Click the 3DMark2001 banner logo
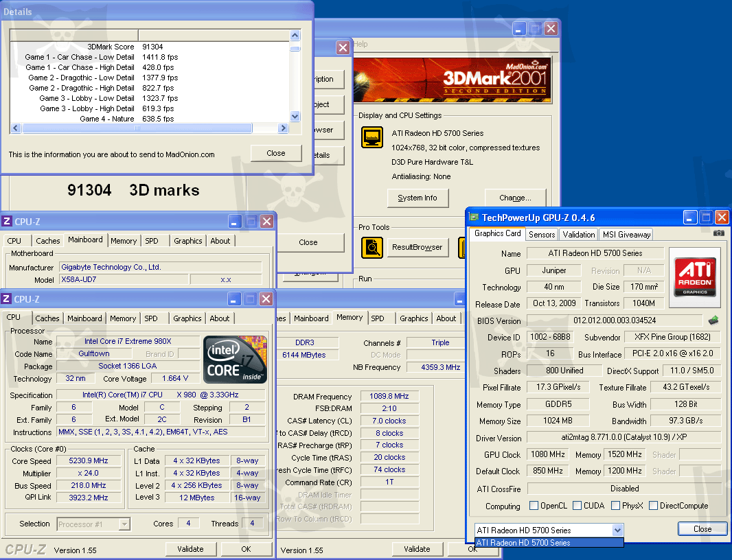 (x=452, y=80)
